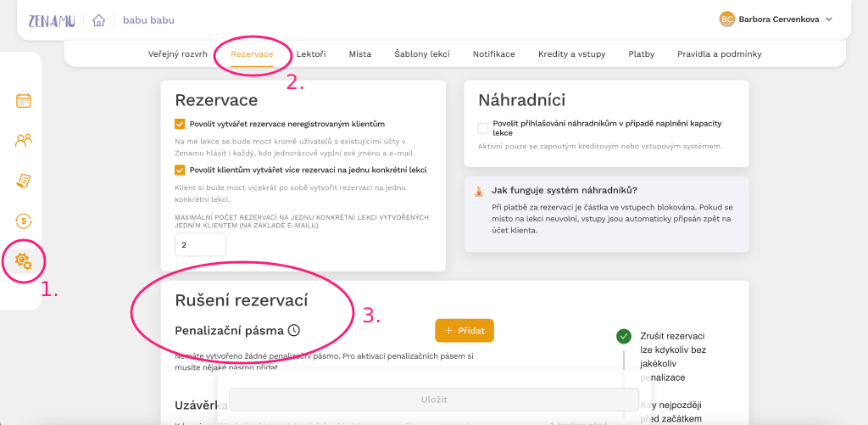Screen dimensions: 868x425
Task: Click 'Jak funguje systém náhradníků?' text
Action: (564, 191)
